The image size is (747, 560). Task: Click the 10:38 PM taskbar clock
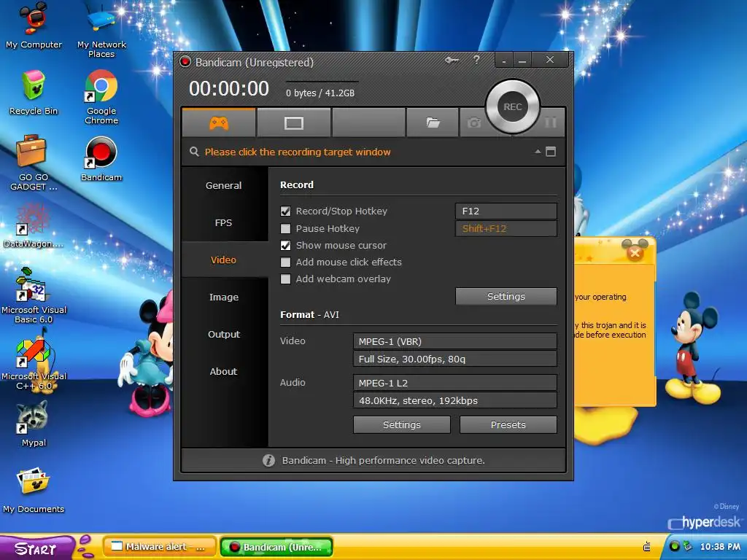720,547
